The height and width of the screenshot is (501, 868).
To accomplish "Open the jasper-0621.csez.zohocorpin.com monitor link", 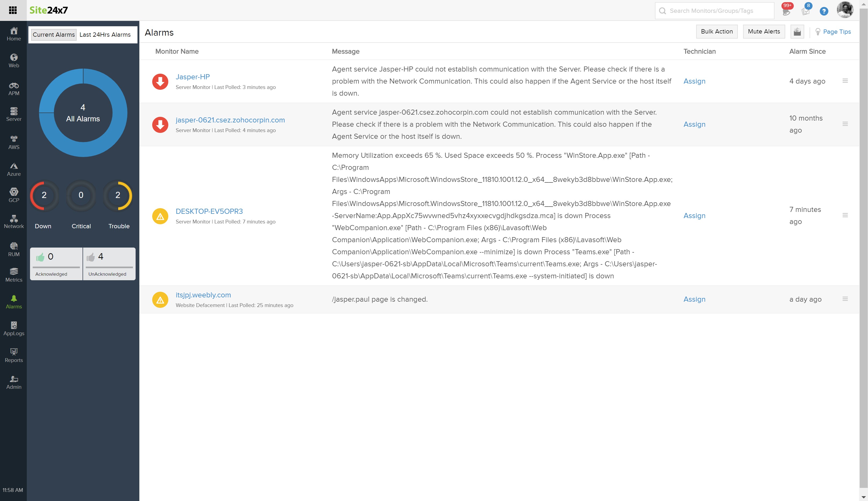I will click(x=230, y=120).
